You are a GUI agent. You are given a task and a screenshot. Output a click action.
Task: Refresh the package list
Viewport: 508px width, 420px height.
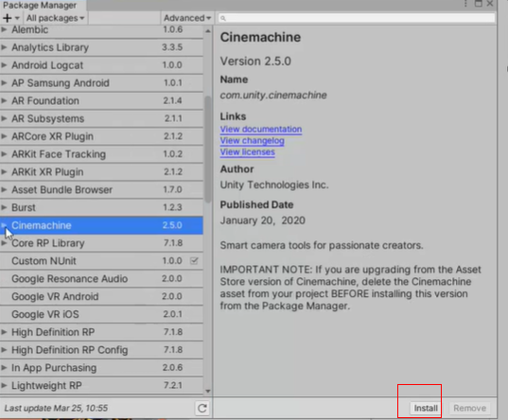coord(202,409)
